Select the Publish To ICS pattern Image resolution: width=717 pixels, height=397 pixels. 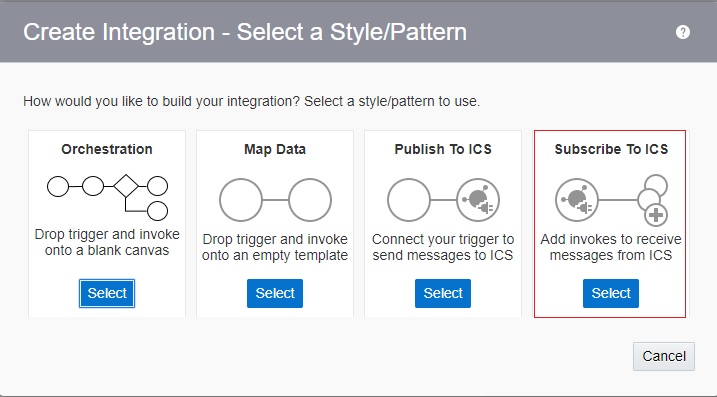[x=443, y=293]
